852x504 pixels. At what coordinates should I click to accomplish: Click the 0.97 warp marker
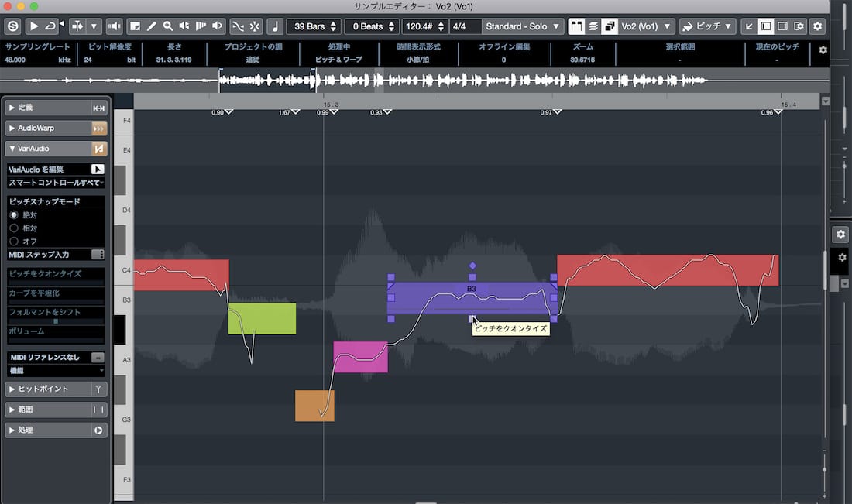pyautogui.click(x=557, y=112)
